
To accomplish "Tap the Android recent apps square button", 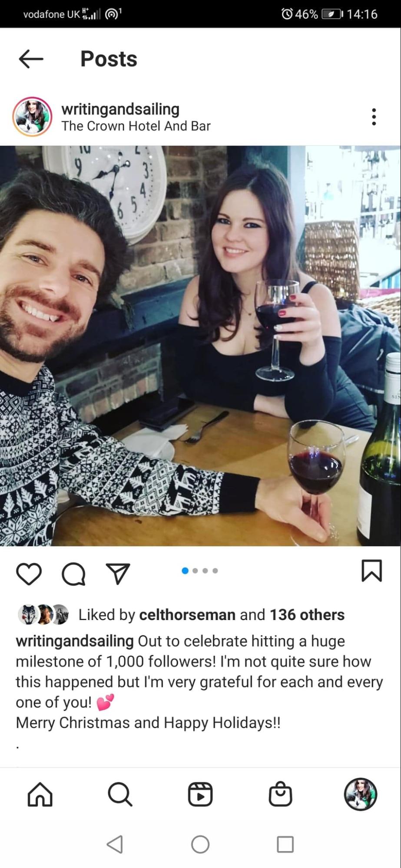I will tap(285, 845).
